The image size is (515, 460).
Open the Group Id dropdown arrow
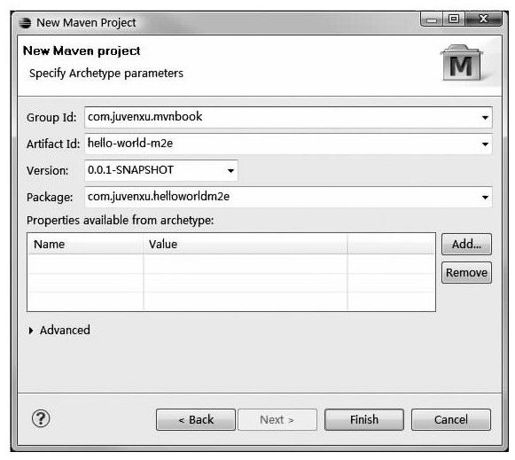click(485, 117)
